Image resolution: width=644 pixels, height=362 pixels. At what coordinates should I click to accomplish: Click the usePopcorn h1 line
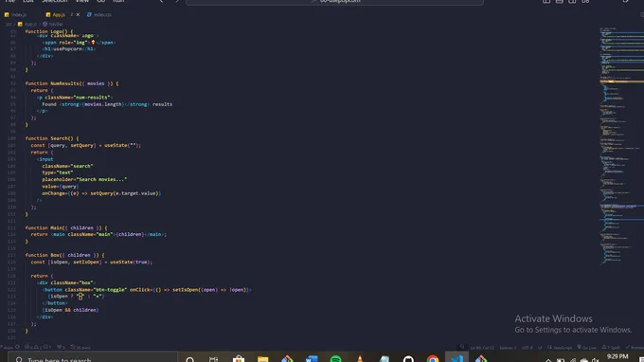point(69,49)
